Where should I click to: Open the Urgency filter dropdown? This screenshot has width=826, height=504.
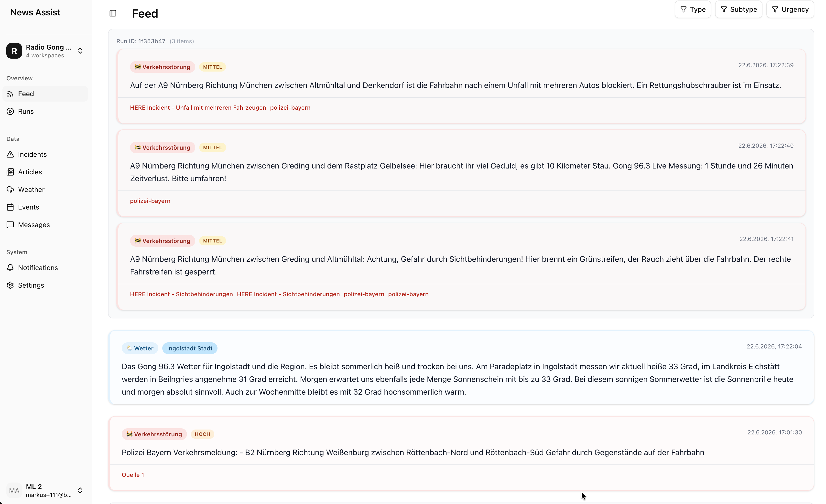[x=790, y=9]
